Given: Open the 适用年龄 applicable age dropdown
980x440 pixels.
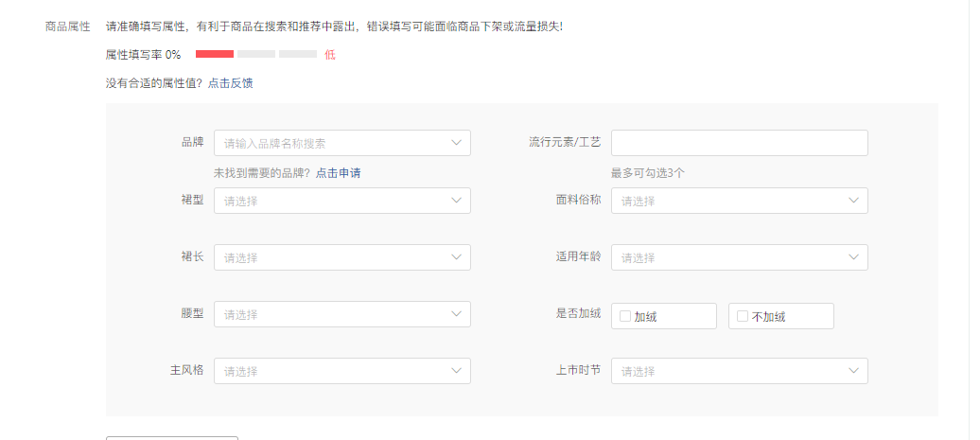Looking at the screenshot, I should tap(728, 257).
